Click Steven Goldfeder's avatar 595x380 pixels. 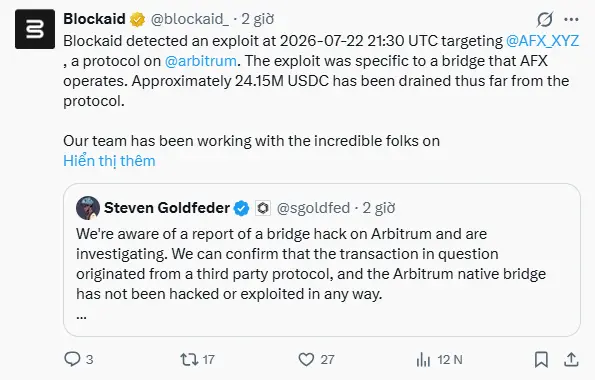pos(88,208)
